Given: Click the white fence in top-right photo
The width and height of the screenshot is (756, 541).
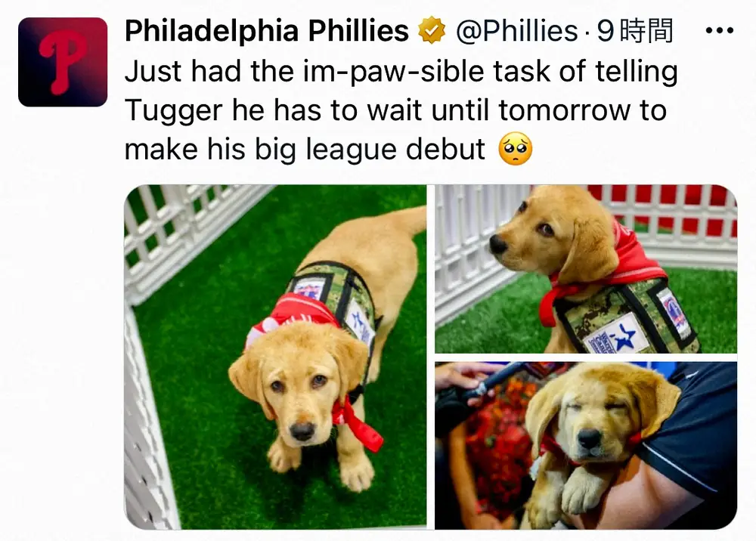Looking at the screenshot, I should [466, 251].
